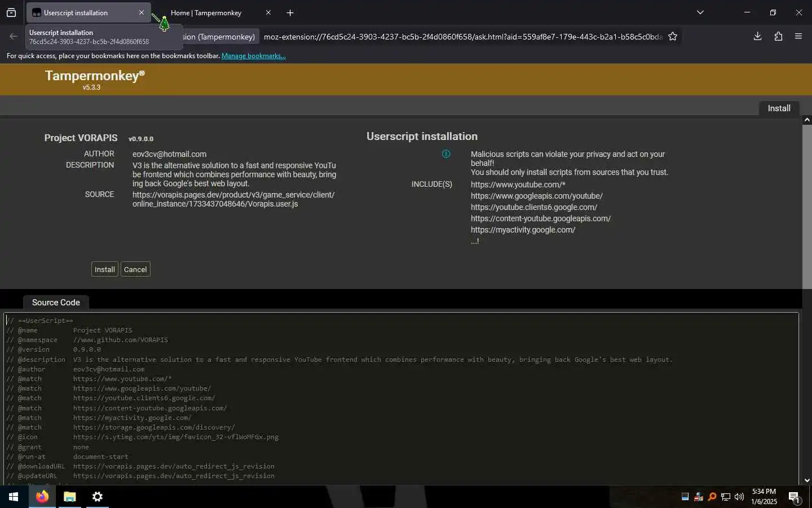Click the Cancel button
812x508 pixels.
tap(135, 269)
